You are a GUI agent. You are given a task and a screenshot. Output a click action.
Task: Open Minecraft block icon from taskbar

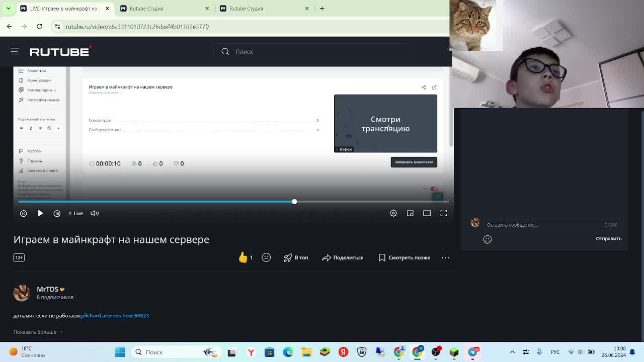point(454,352)
